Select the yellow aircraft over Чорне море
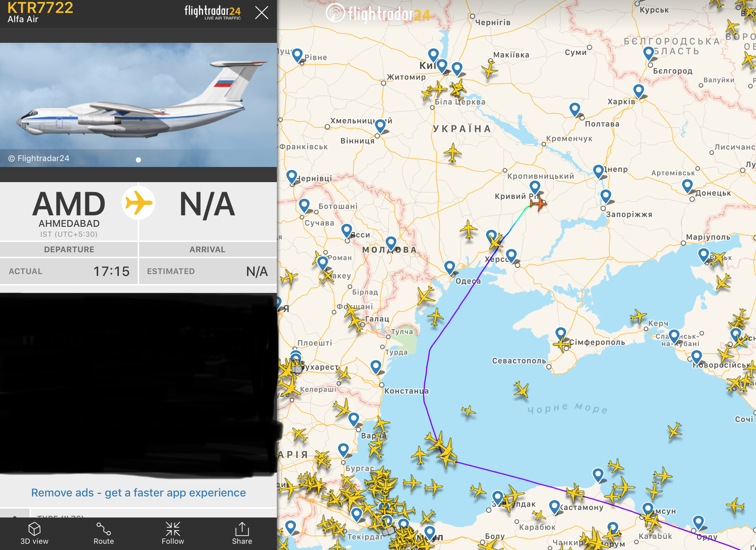This screenshot has height=550, width=756. (521, 389)
